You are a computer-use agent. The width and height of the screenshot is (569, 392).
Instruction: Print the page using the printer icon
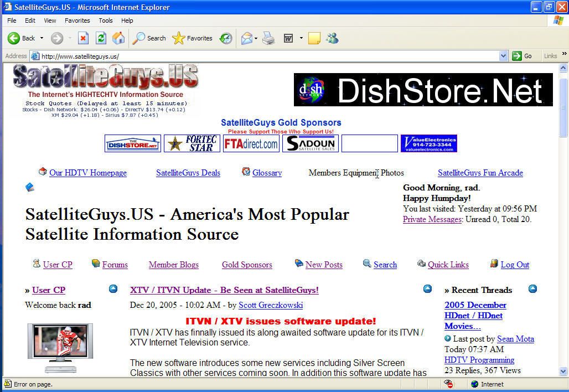[x=268, y=38]
